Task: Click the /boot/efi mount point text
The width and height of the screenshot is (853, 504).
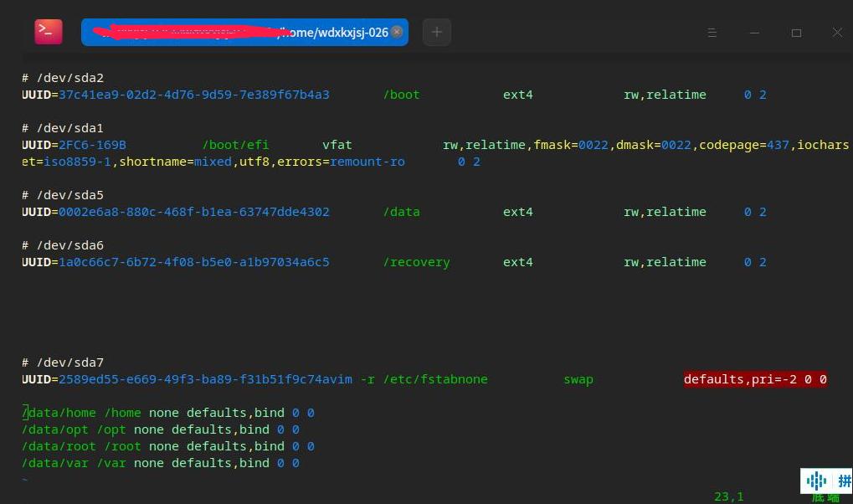Action: tap(235, 145)
